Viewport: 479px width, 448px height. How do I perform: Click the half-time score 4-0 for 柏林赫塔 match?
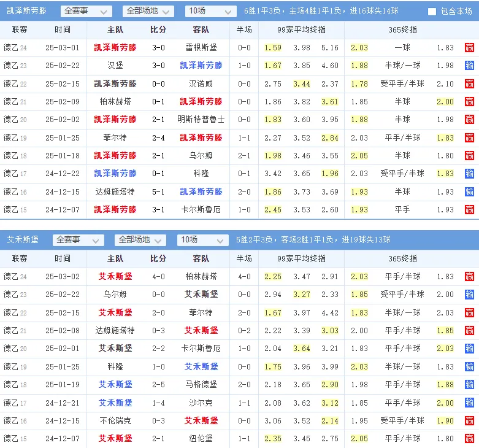coord(244,277)
